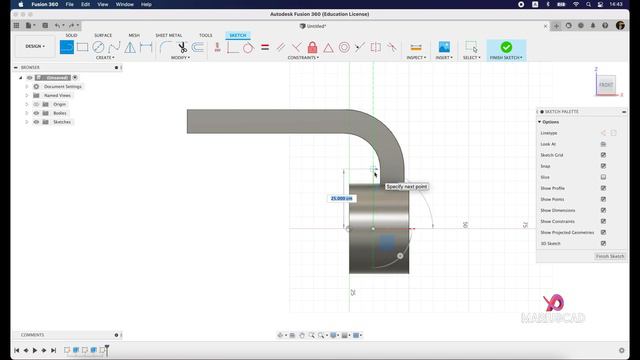Open the File menu in menu bar
This screenshot has height=360, width=640.
pyautogui.click(x=70, y=4)
